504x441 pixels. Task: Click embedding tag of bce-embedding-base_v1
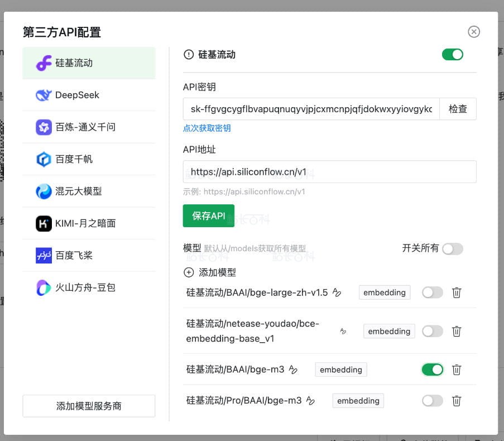[x=389, y=331]
